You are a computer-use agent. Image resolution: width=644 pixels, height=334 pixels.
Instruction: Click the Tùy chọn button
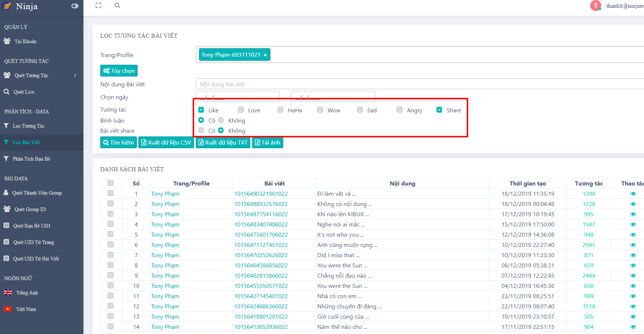tap(119, 71)
